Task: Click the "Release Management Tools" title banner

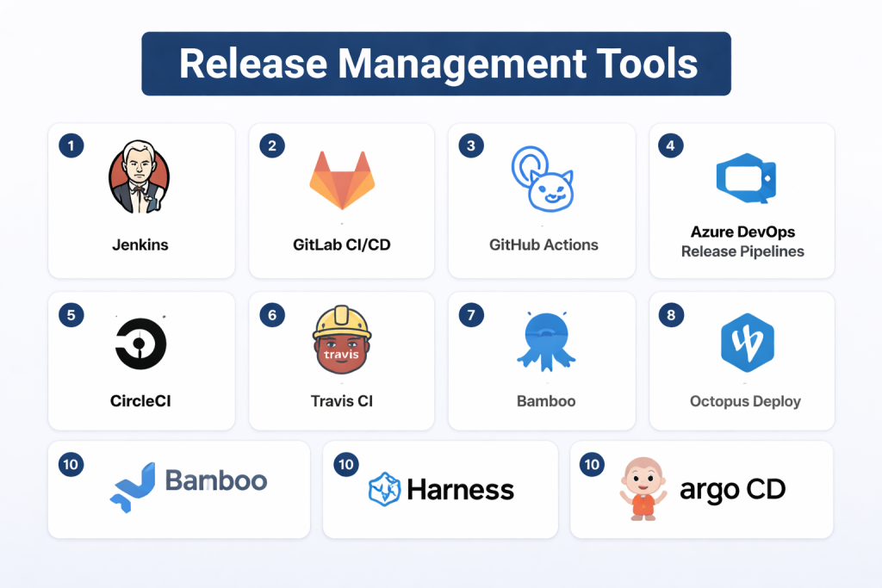Action: (436, 64)
